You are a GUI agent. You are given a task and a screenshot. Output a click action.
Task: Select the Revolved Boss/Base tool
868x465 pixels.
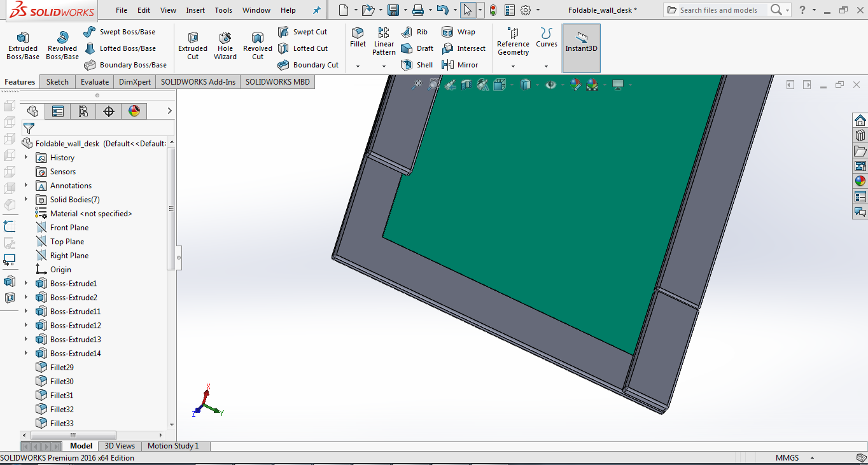pyautogui.click(x=62, y=46)
